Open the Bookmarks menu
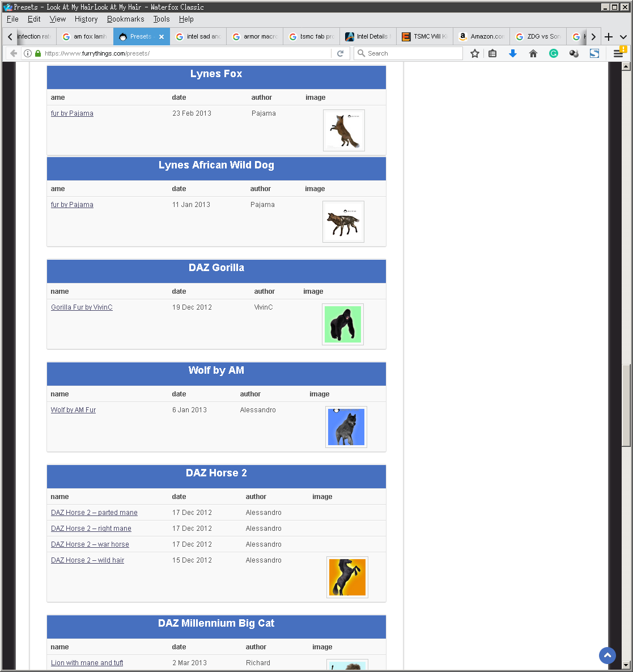 point(125,19)
